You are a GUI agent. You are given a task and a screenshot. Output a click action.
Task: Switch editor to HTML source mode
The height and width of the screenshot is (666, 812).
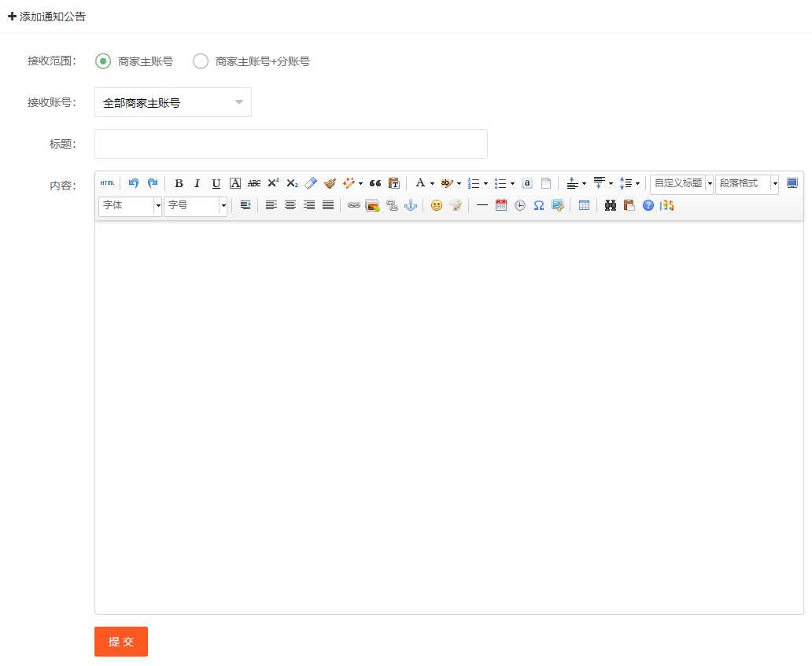tap(107, 183)
